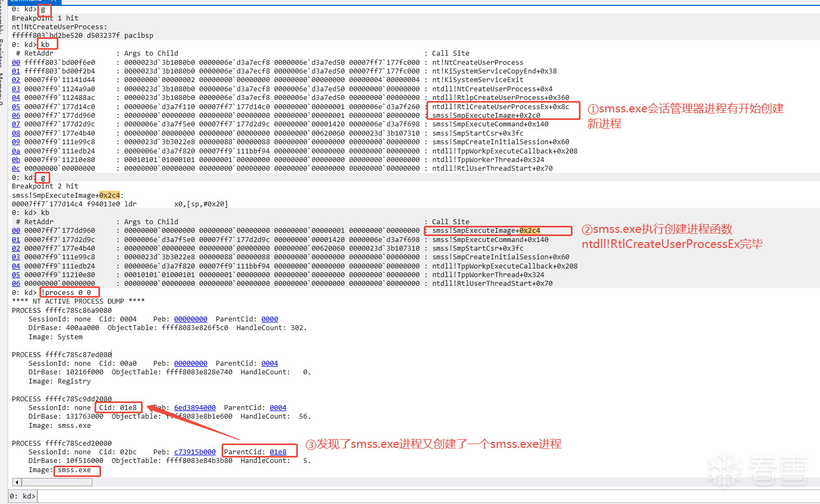The width and height of the screenshot is (820, 504).
Task: Click the 'Breakpoint 2 hit' line
Action: 45,186
